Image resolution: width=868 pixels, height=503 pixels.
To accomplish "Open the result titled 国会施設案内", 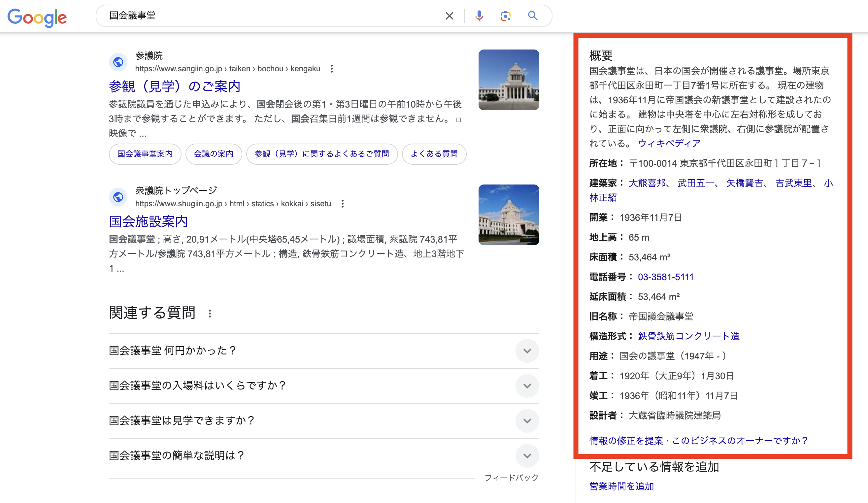I will point(149,221).
